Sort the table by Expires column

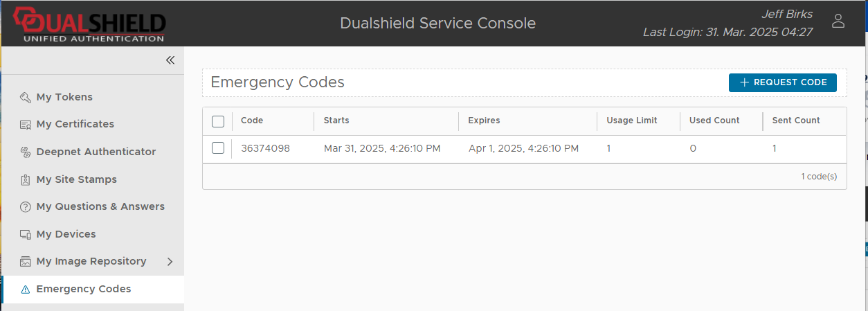tap(484, 121)
